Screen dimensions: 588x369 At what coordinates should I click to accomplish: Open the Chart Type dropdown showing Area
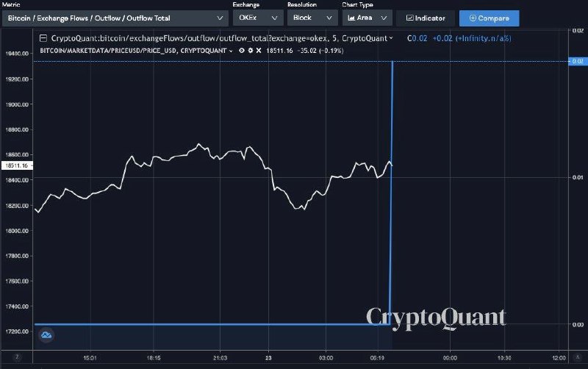(x=367, y=18)
